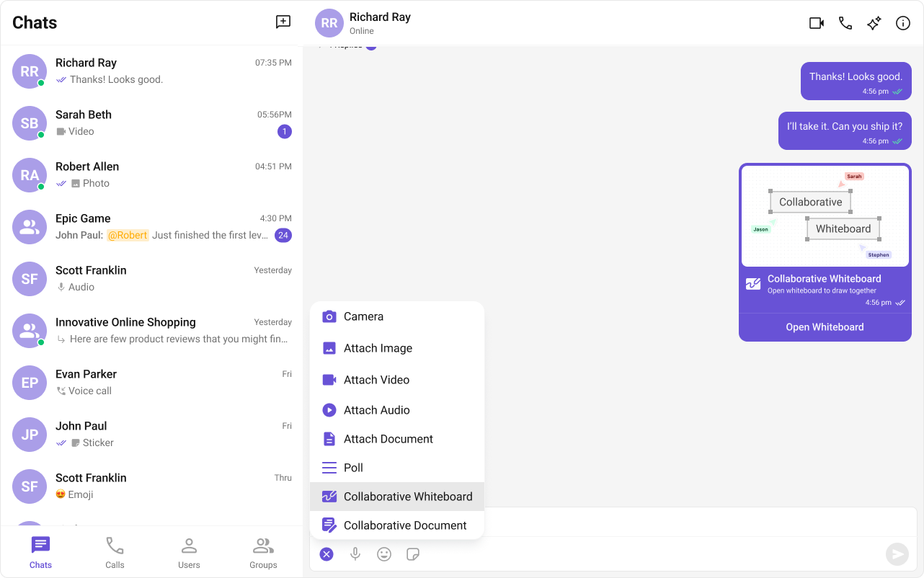Open the sticker picker next to the emoji icon
This screenshot has height=578, width=924.
pyautogui.click(x=413, y=553)
